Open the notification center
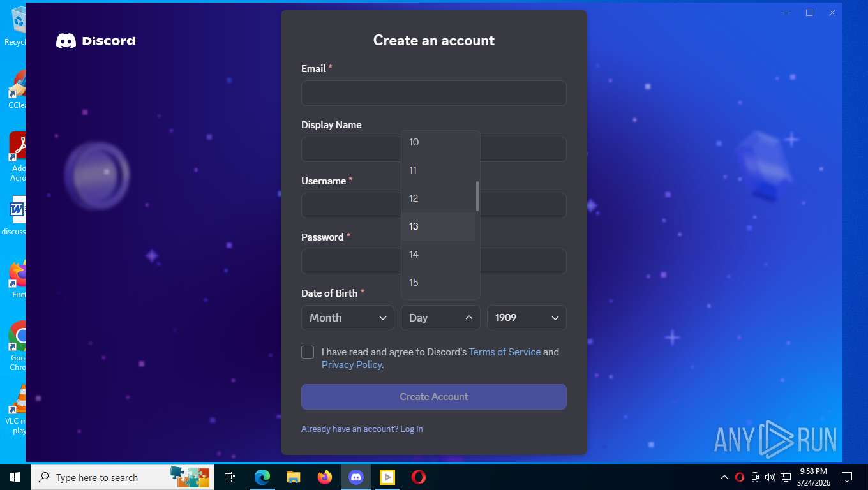The width and height of the screenshot is (868, 490). [847, 477]
